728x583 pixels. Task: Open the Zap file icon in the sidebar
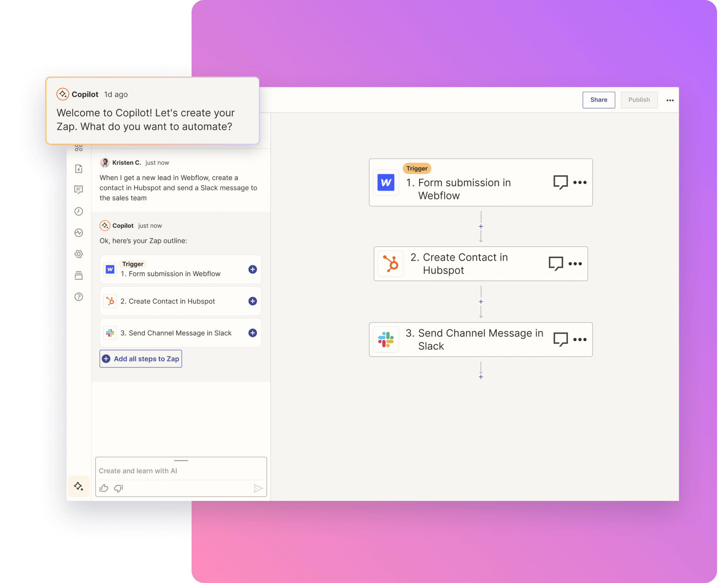(x=79, y=169)
